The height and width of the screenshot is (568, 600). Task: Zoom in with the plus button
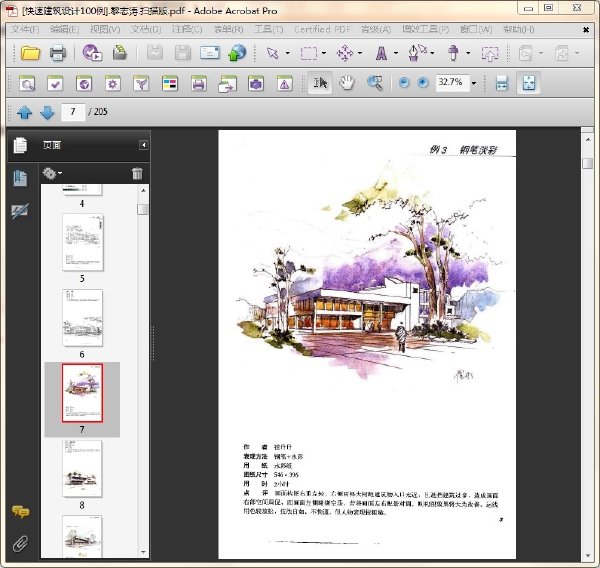(422, 82)
